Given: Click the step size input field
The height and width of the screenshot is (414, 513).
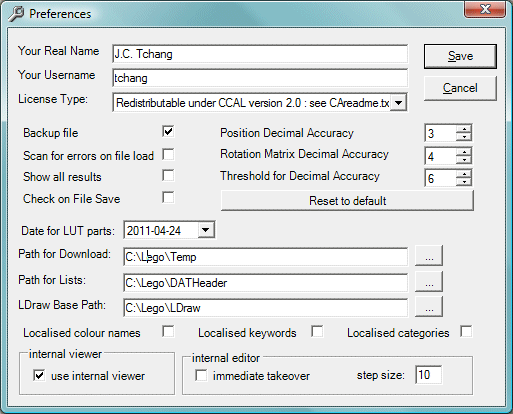Looking at the screenshot, I should coord(429,375).
